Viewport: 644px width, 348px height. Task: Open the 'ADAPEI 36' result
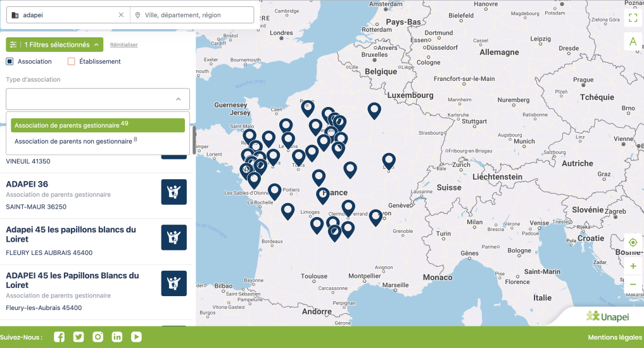[27, 184]
